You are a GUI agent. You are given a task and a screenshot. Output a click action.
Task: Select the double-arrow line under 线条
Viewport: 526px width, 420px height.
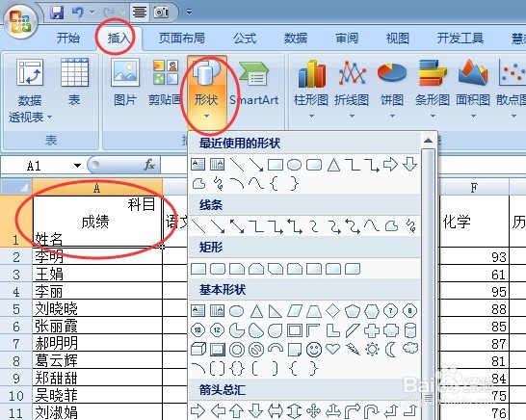[237, 226]
